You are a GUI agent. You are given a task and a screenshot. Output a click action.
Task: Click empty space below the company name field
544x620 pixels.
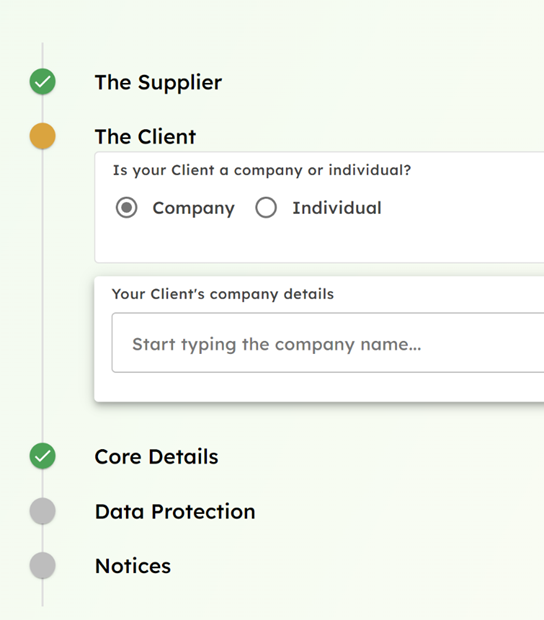[x=319, y=387]
